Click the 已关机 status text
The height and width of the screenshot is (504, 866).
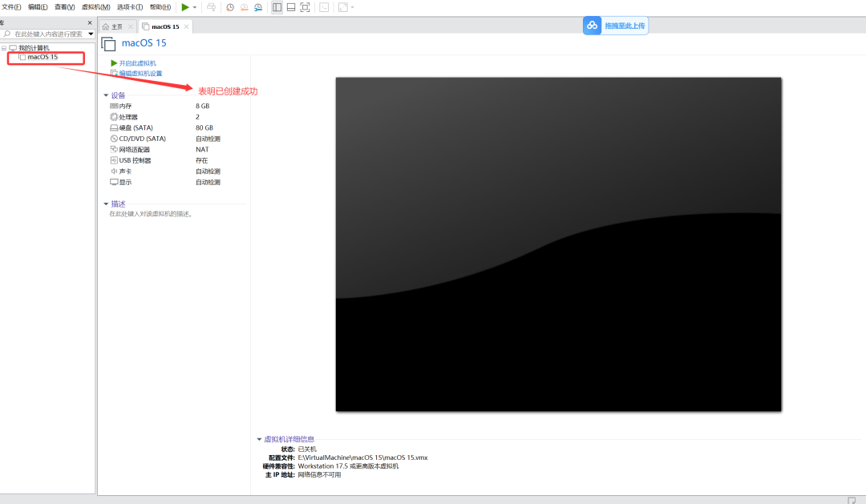click(307, 450)
